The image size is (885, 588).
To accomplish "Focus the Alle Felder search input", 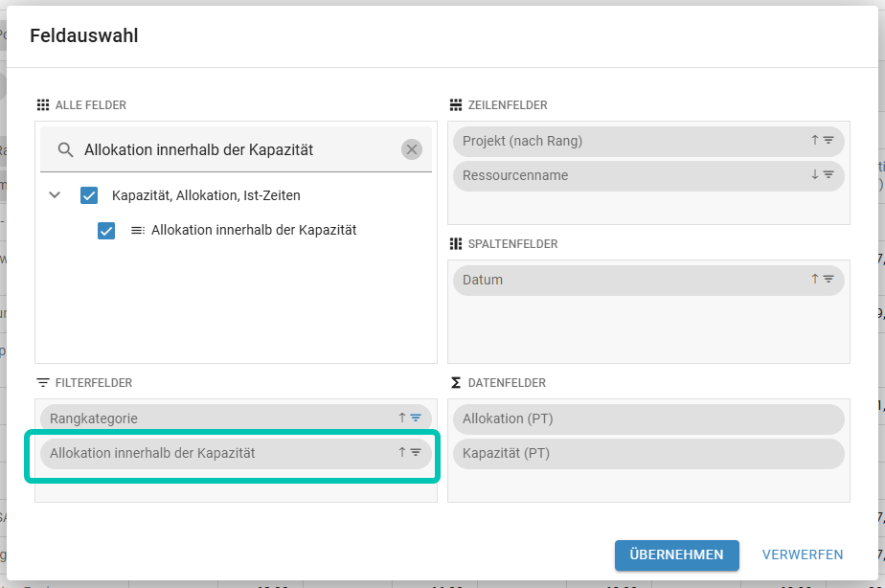I will click(x=238, y=149).
